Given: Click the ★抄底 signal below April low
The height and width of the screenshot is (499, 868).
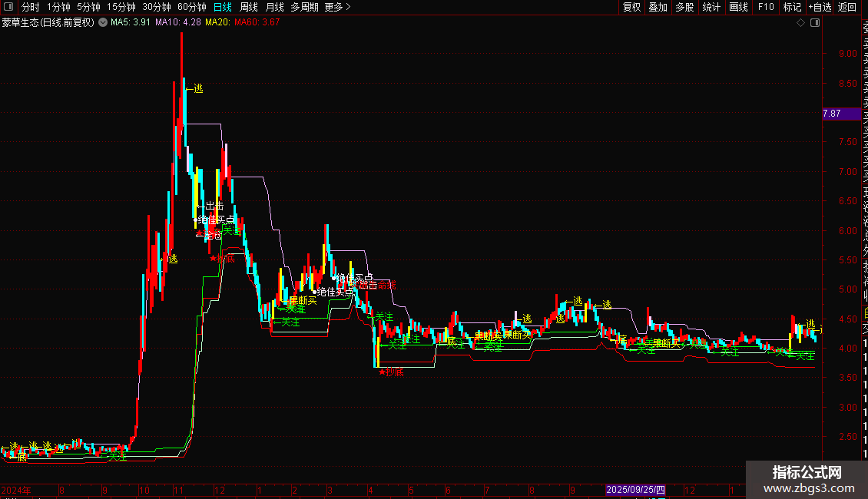Looking at the screenshot, I should point(392,372).
